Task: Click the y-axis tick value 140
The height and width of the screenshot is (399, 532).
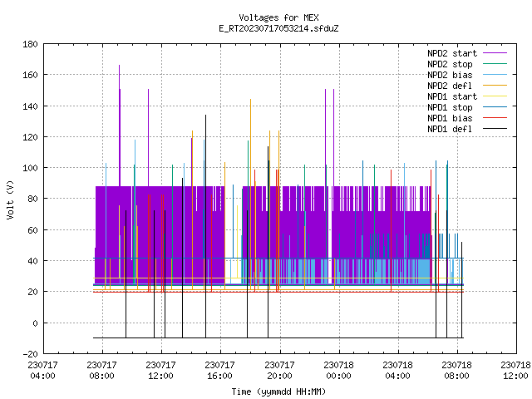Action: [x=30, y=106]
